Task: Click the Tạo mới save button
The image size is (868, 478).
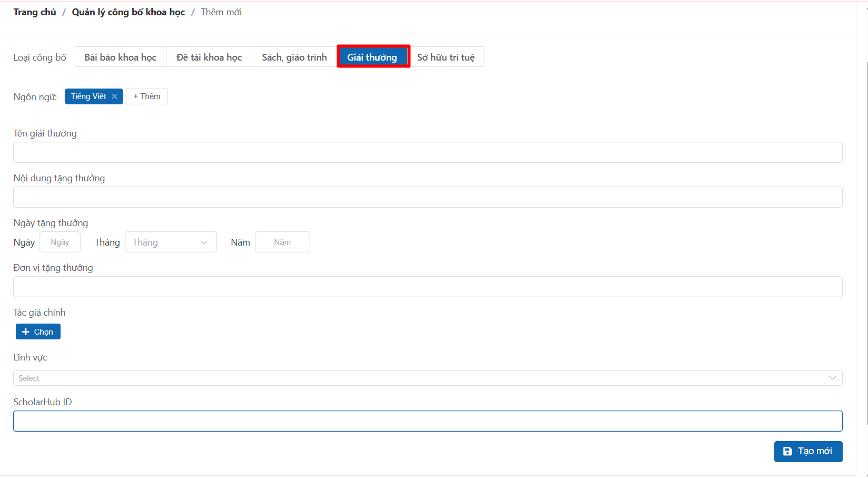Action: (808, 451)
